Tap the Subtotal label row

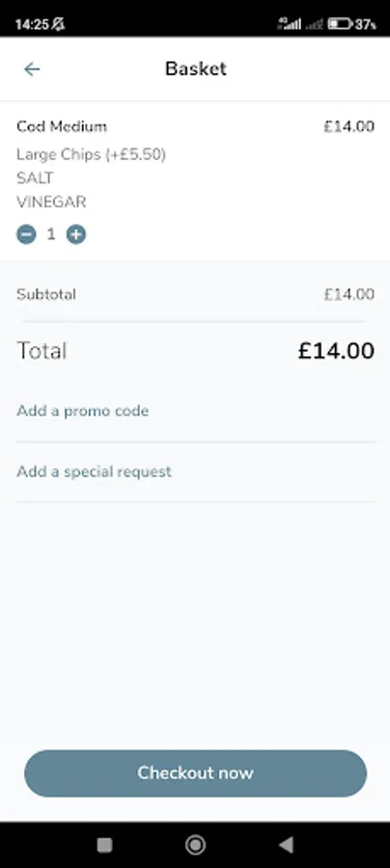pos(196,294)
